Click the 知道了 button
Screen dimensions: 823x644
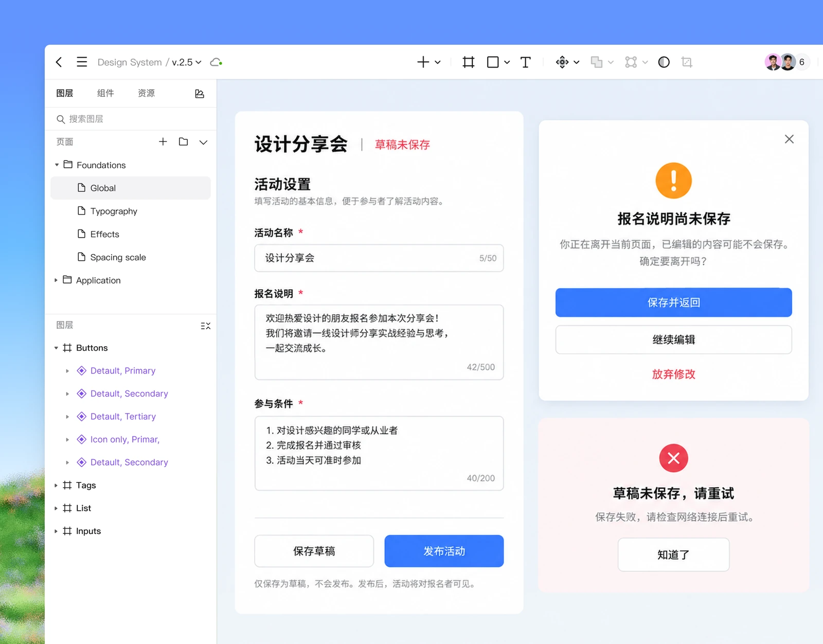(674, 555)
